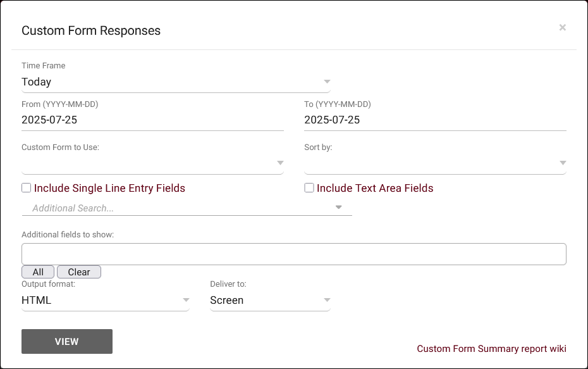Click the Additional Search field
588x369 pixels.
pyautogui.click(x=177, y=208)
